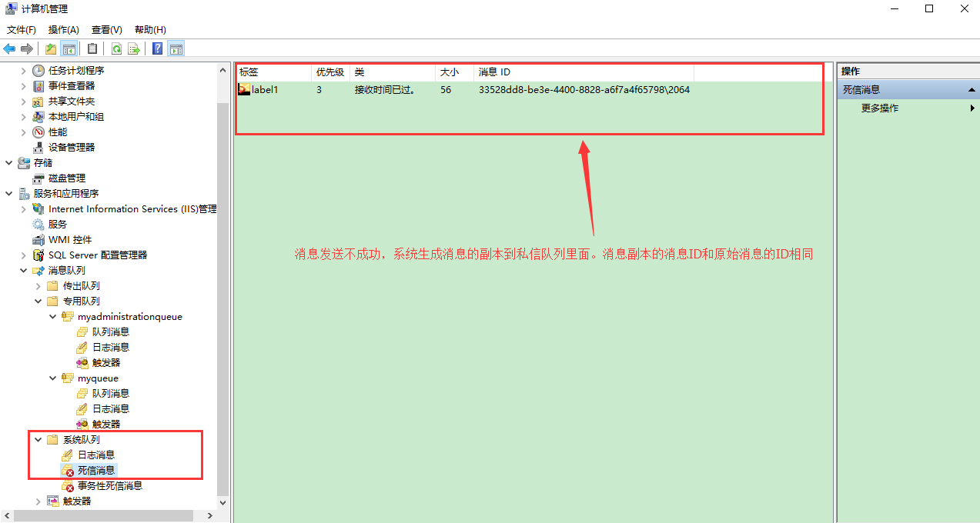Expand the 任务计划程序 node
Image resolution: width=980 pixels, height=523 pixels.
(23, 70)
